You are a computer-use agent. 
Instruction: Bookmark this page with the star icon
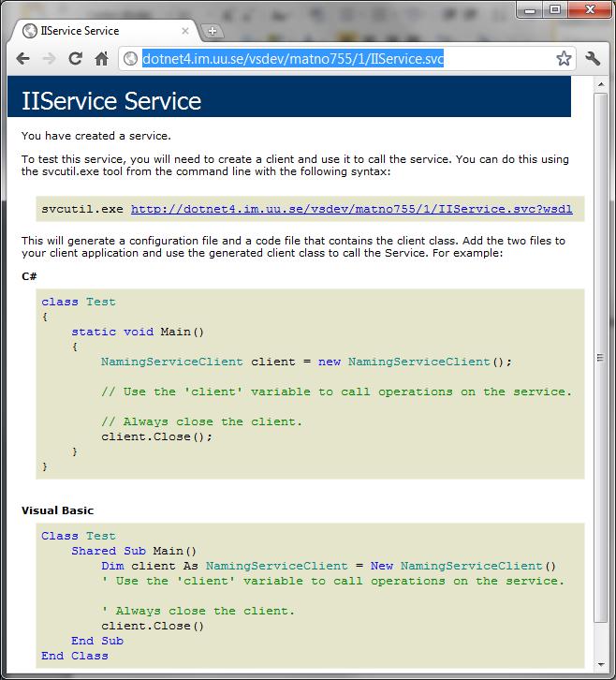point(564,58)
